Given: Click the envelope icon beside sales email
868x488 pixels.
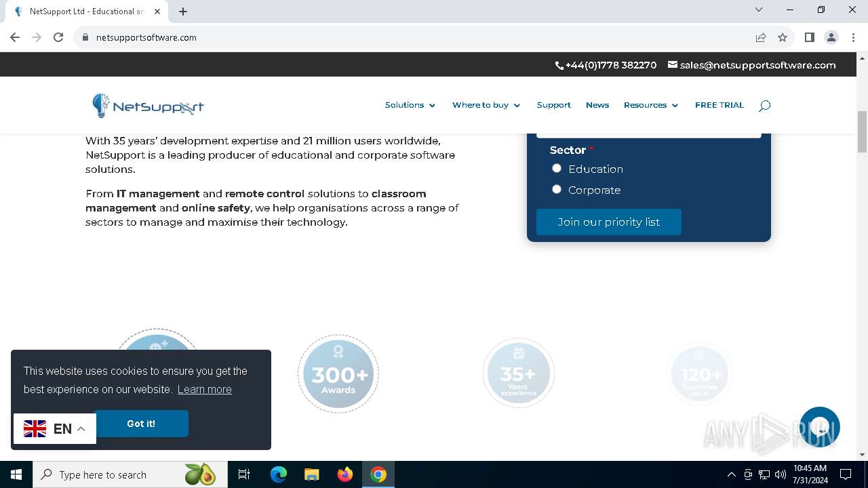Looking at the screenshot, I should pos(673,65).
